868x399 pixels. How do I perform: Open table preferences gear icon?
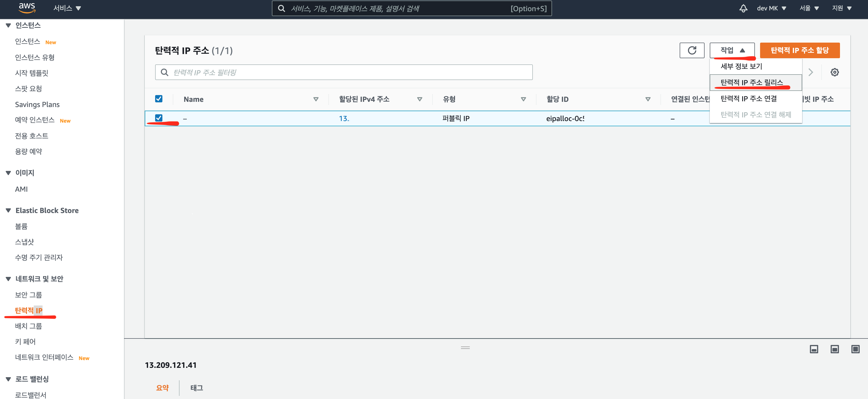(x=834, y=72)
